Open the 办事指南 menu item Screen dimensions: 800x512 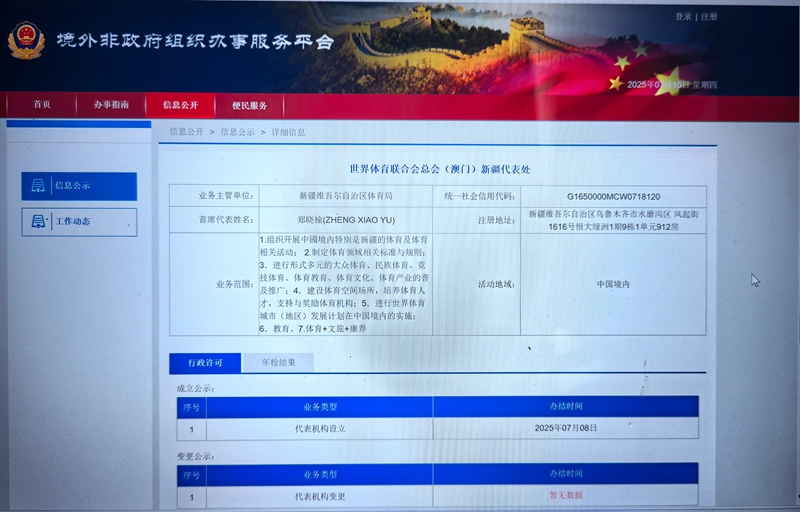coord(111,105)
